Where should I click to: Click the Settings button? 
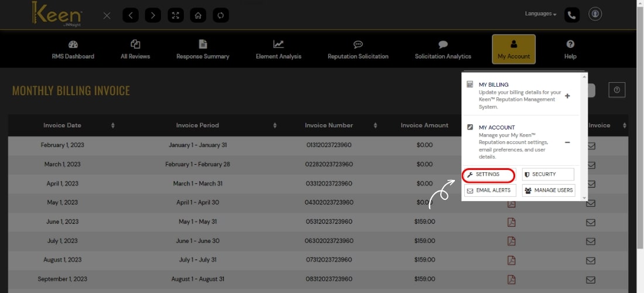[488, 175]
